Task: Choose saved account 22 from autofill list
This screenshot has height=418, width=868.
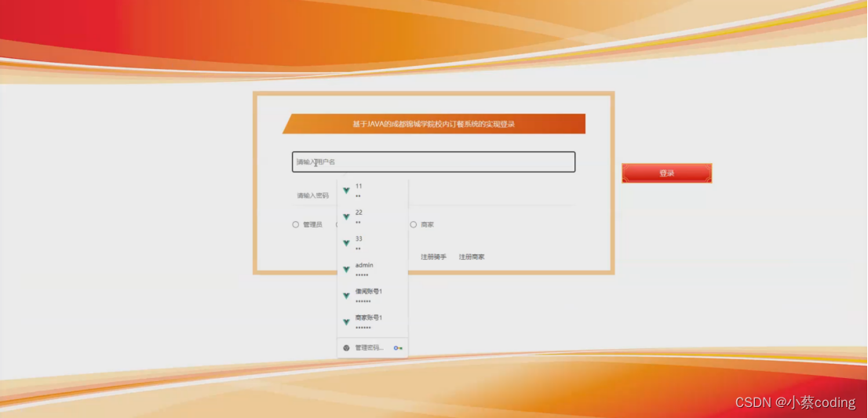Action: (373, 216)
